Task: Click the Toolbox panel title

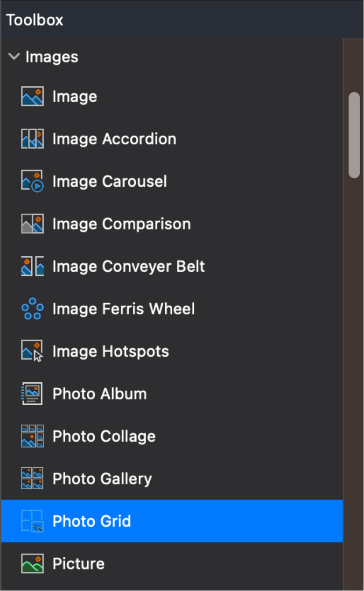Action: [35, 20]
